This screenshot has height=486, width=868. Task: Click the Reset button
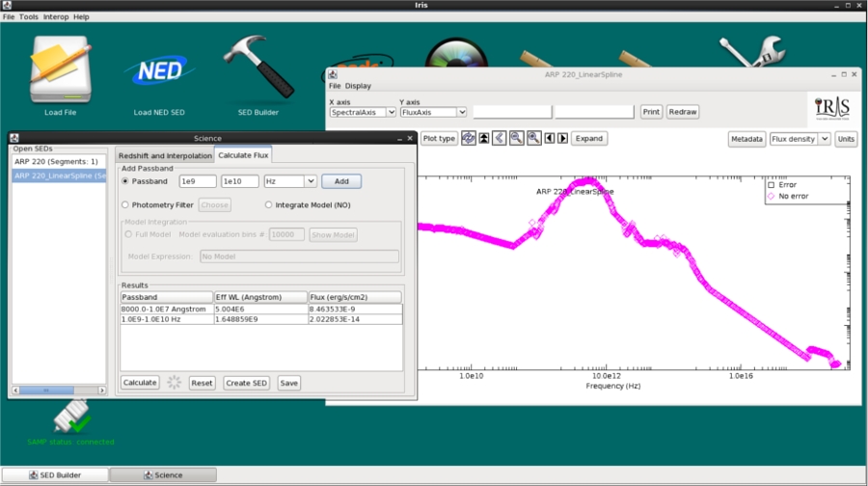[x=202, y=383]
